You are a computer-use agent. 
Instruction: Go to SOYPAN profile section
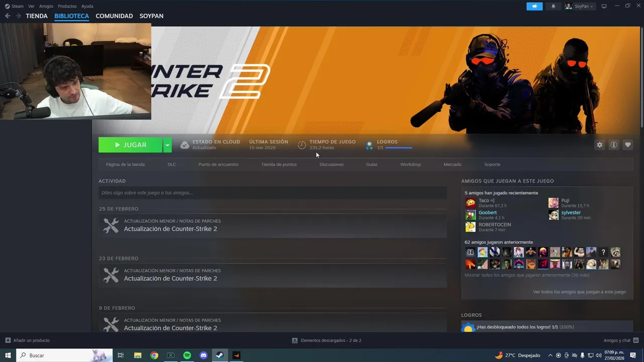(x=151, y=16)
